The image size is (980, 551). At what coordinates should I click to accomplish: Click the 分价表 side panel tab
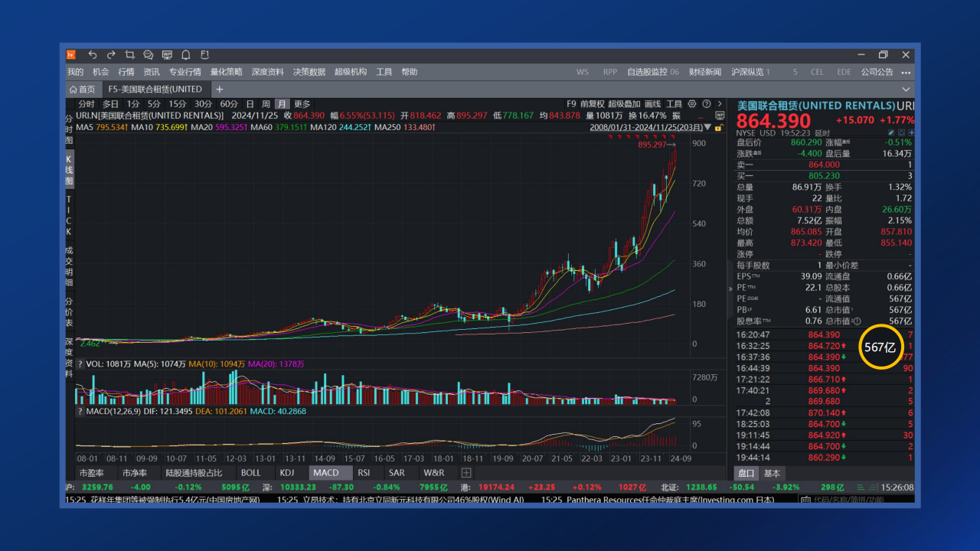[69, 311]
